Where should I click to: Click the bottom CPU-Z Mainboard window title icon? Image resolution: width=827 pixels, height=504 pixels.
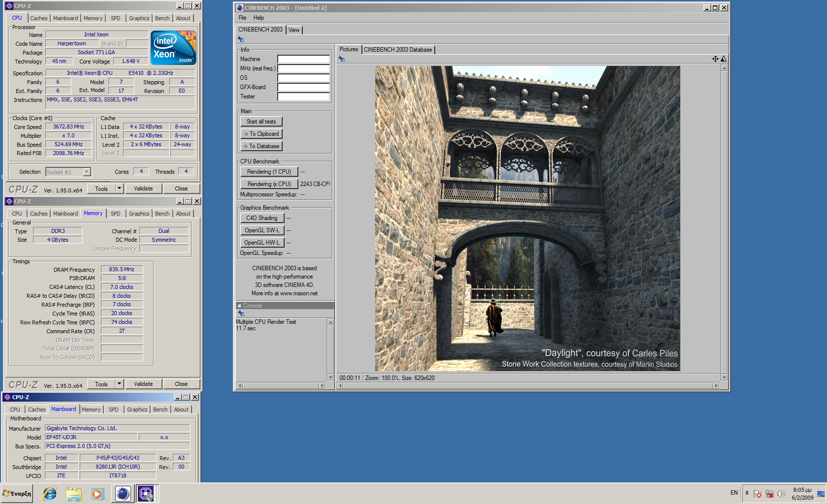[7, 397]
